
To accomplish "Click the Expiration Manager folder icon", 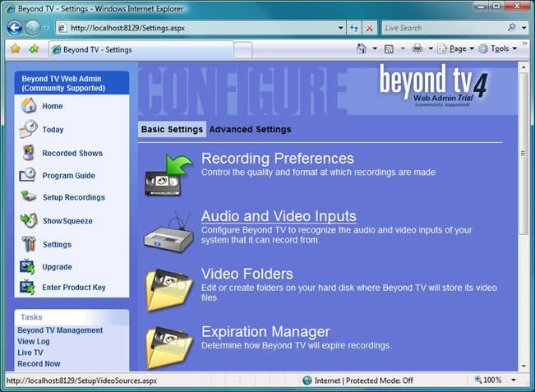I will 168,348.
